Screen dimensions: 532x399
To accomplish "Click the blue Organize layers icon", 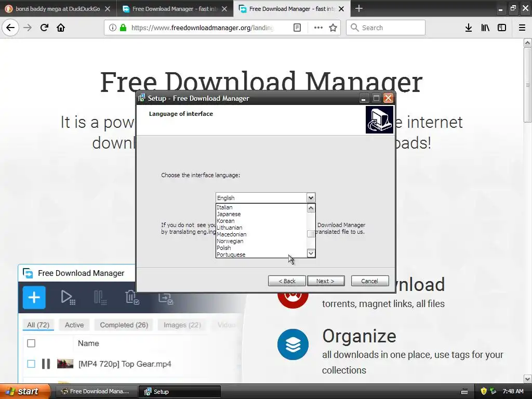I will (293, 344).
